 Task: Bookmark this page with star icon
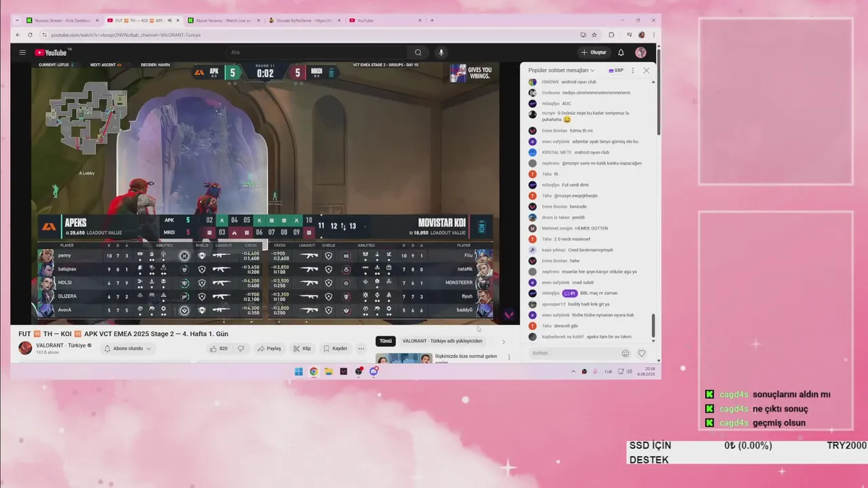[x=594, y=35]
